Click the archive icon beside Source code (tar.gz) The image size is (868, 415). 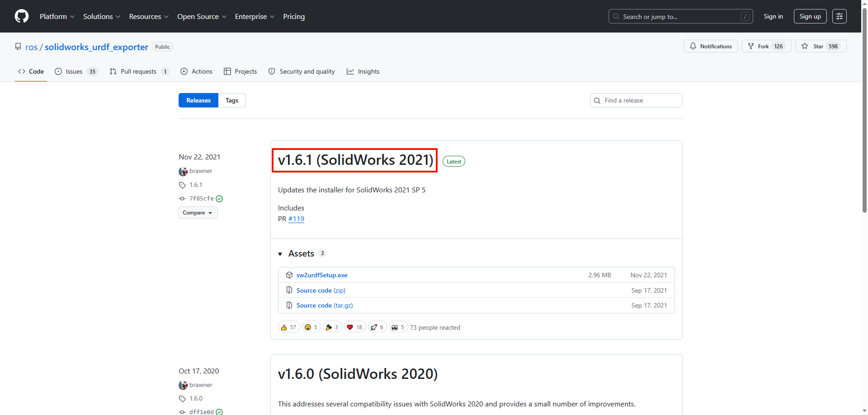coord(289,305)
